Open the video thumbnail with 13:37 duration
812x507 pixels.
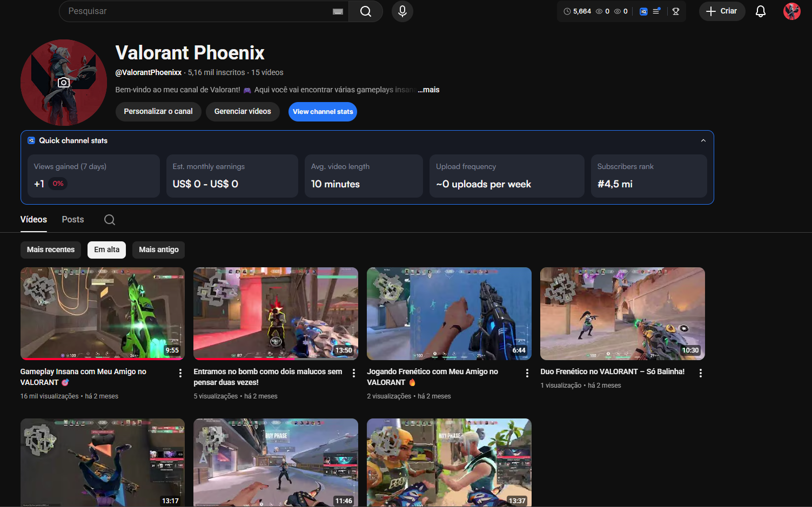[x=449, y=463]
